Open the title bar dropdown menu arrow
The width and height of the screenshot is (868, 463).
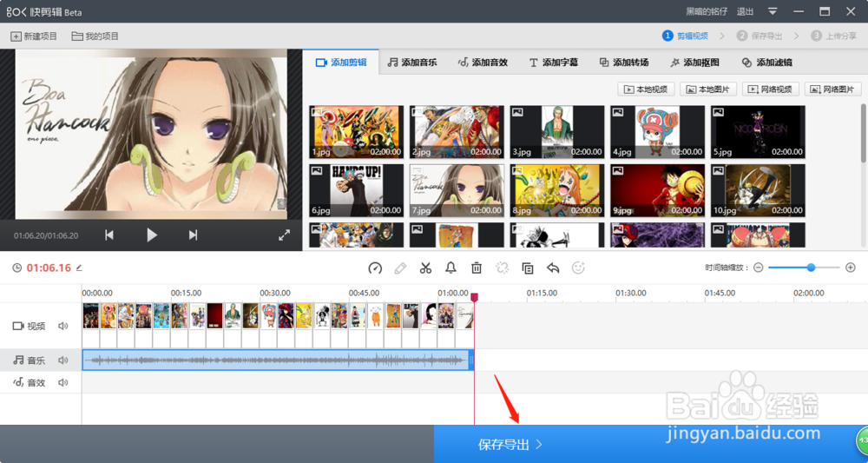point(773,11)
